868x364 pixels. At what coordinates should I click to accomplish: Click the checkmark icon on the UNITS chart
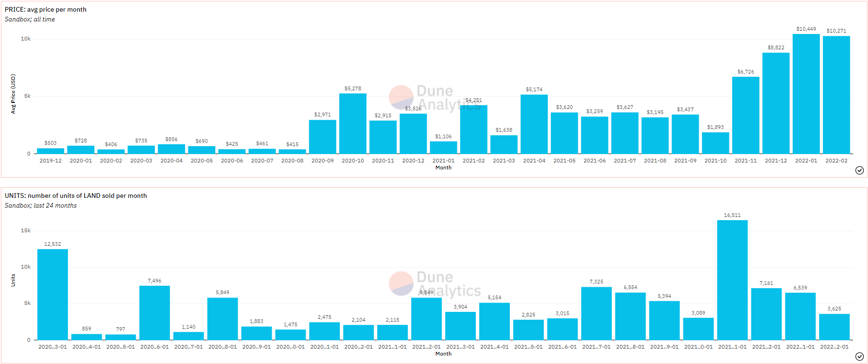click(859, 357)
